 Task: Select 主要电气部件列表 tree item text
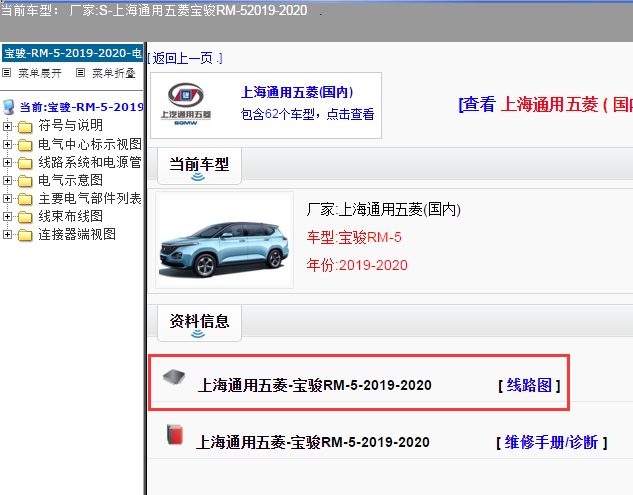coord(90,198)
